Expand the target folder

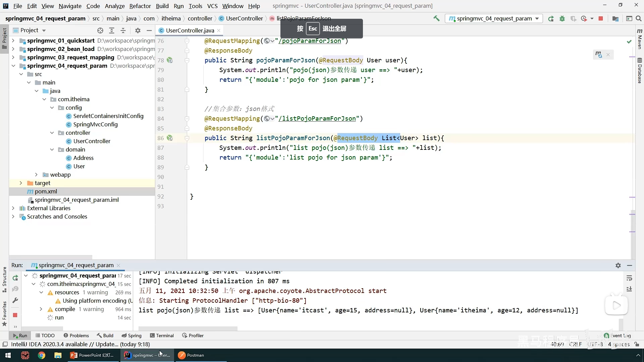pos(21,183)
